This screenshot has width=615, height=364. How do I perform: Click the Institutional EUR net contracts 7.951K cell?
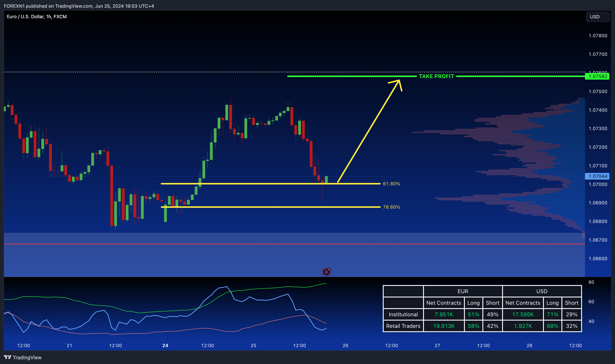point(444,314)
